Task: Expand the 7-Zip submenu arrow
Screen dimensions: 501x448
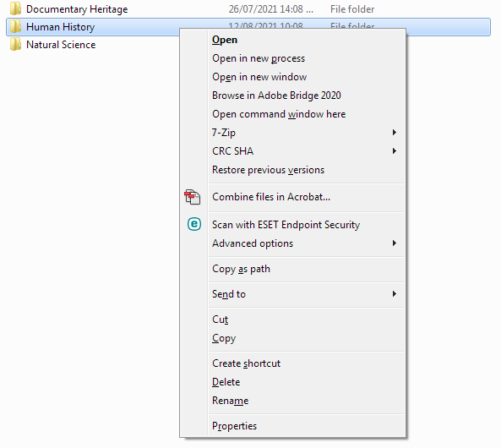Action: 395,133
